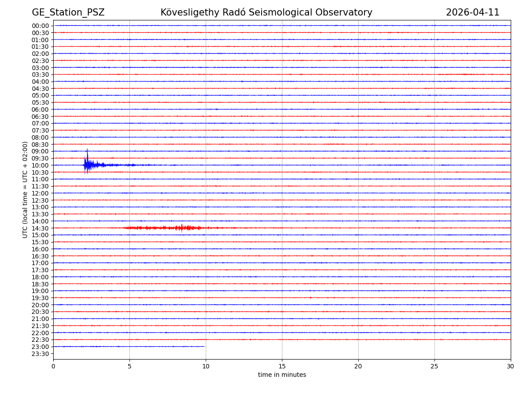Click the red seismic event on the 14:30 trace

click(x=181, y=228)
